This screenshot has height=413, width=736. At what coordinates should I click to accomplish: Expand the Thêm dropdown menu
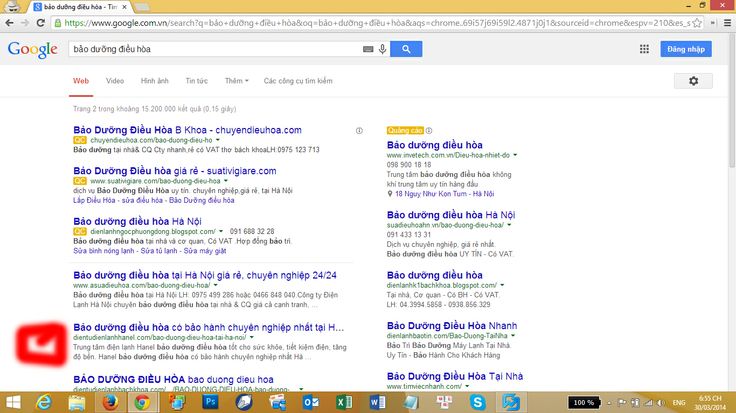tap(237, 81)
